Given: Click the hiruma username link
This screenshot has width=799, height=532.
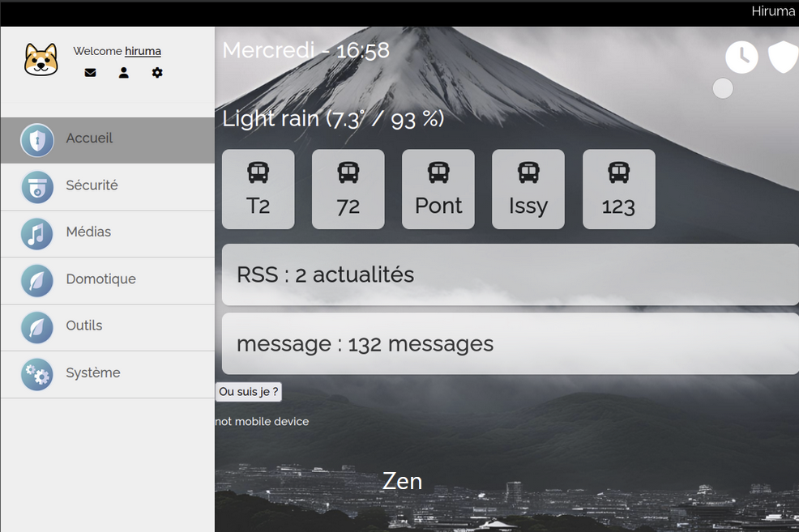Looking at the screenshot, I should coord(143,51).
